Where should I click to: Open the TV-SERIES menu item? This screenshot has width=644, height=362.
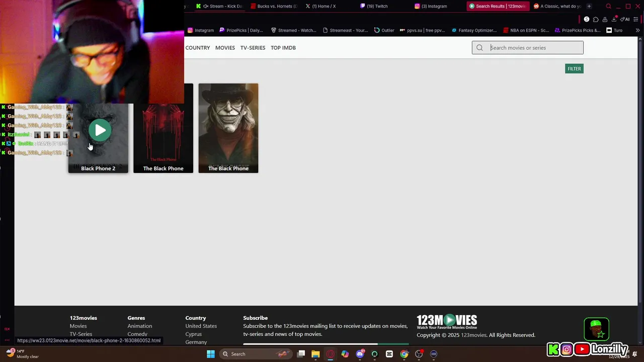point(253,48)
